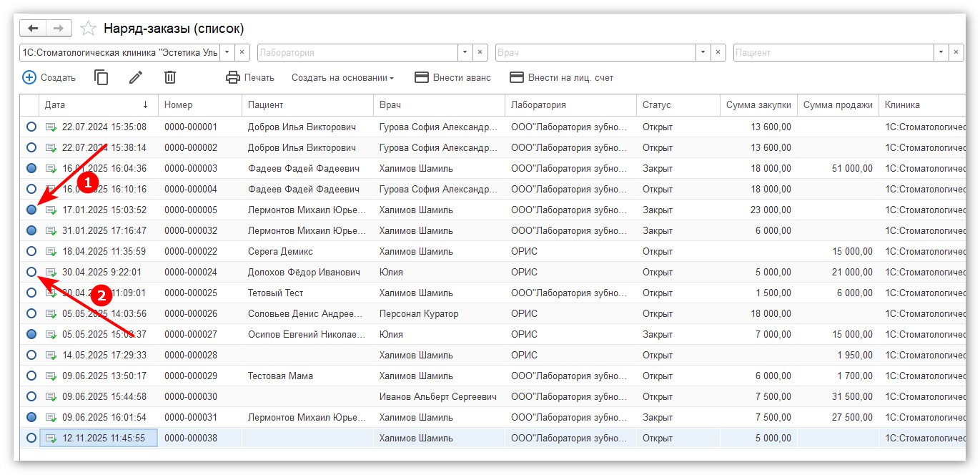The image size is (980, 475).
Task: Add the list to favorites with star
Action: [x=88, y=29]
